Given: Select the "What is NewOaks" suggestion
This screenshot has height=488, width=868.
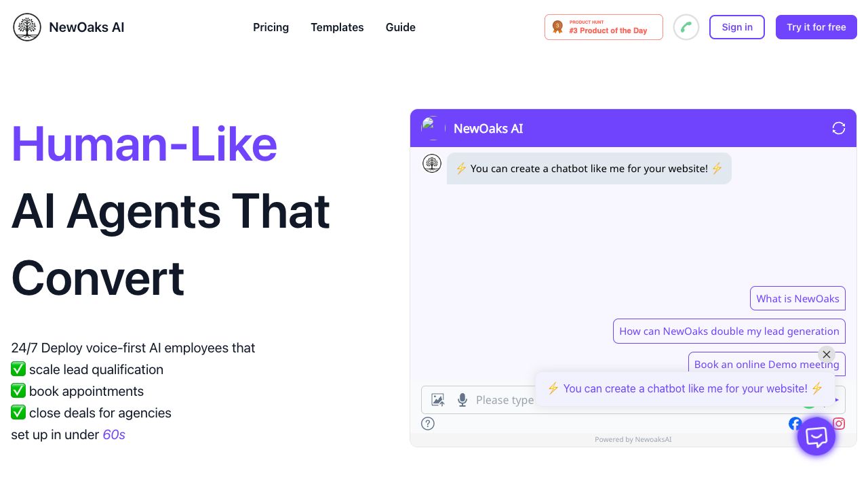Looking at the screenshot, I should point(797,299).
